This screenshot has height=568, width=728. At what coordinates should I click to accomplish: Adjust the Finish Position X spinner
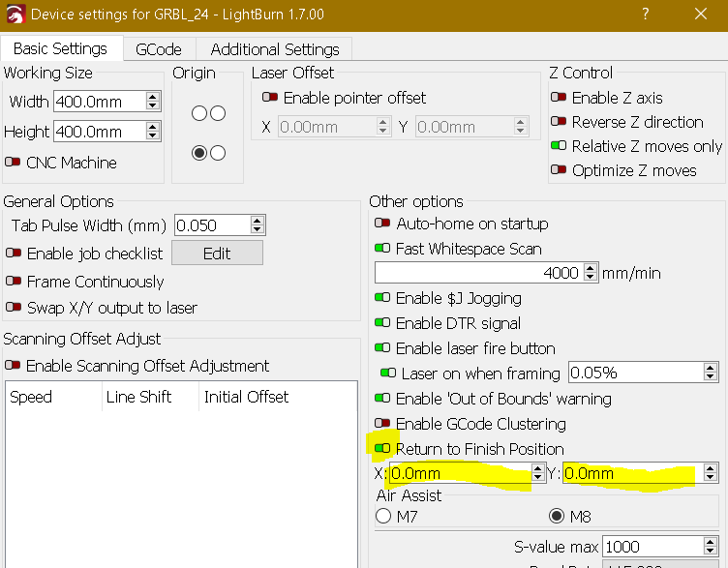click(x=538, y=473)
